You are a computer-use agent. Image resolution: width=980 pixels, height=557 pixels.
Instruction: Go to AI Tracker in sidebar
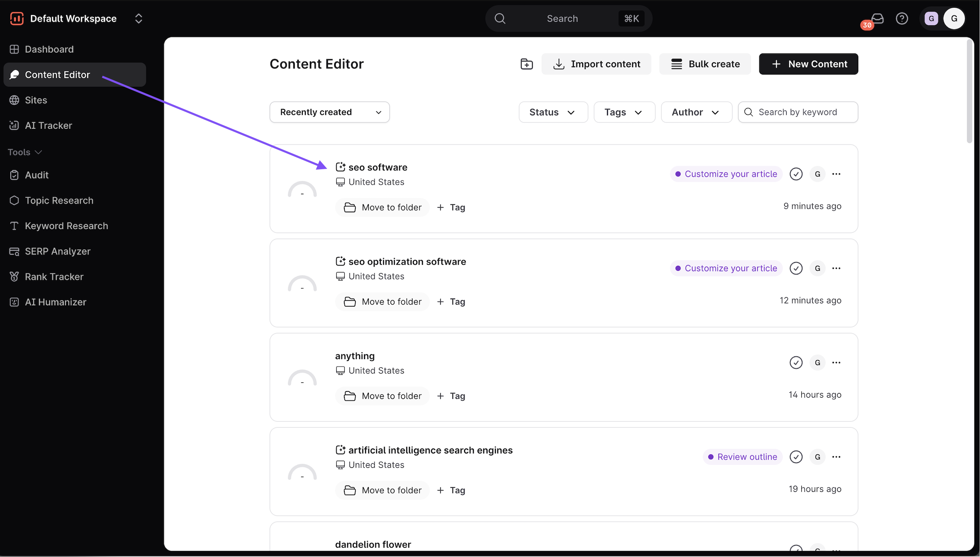(48, 126)
